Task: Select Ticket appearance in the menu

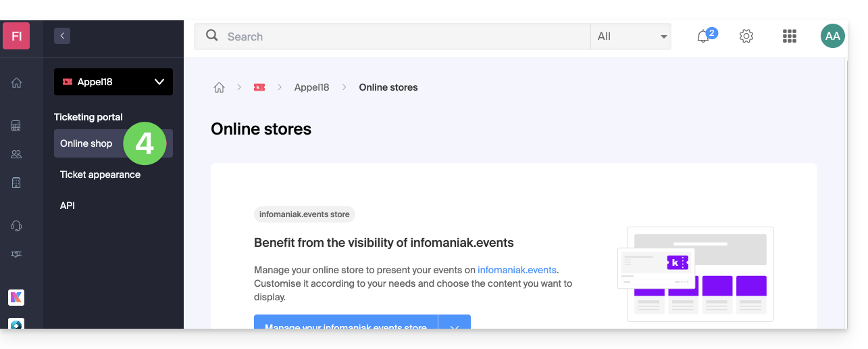Action: click(100, 174)
